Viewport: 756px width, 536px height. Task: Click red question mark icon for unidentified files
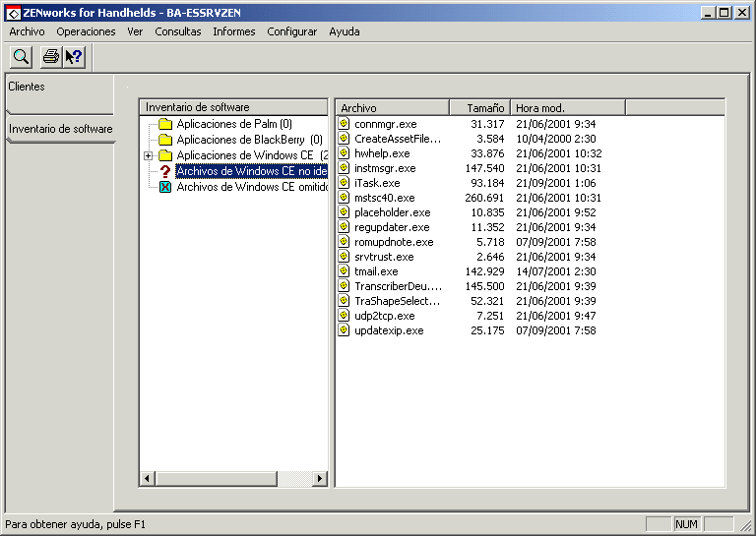coord(165,171)
